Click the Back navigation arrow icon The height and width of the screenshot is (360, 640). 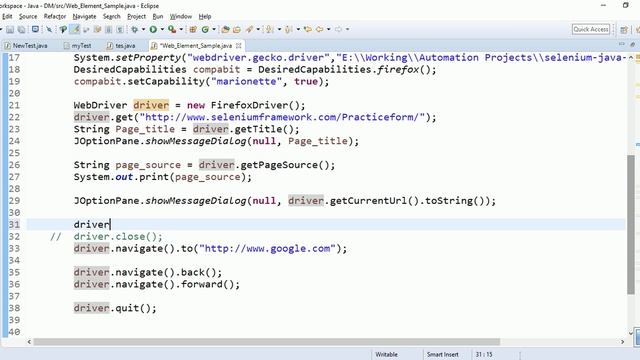point(320,29)
